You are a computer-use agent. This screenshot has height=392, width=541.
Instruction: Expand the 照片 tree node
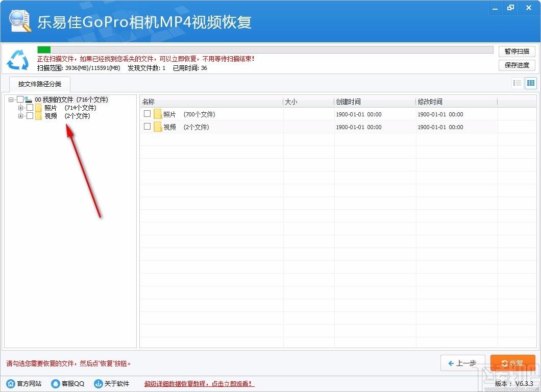21,108
